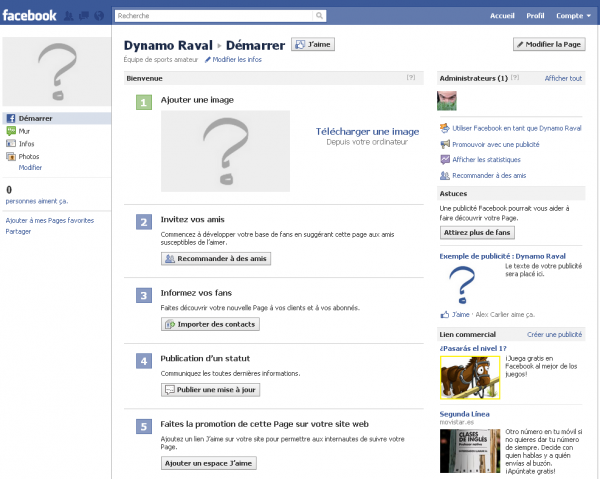600x479 pixels.
Task: Click the Ajouter une image placeholder picture
Action: 225,151
